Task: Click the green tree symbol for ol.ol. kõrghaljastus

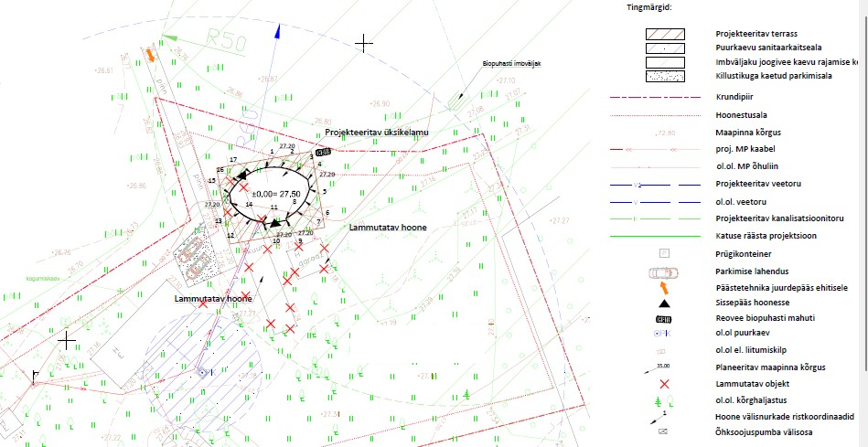Action: click(665, 400)
